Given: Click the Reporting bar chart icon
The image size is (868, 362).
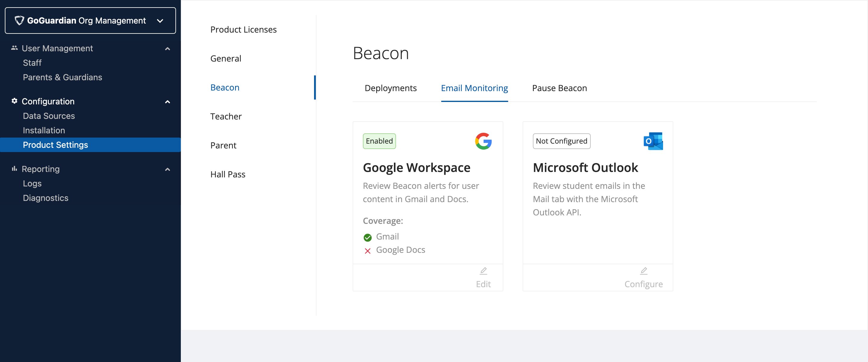Looking at the screenshot, I should click(x=14, y=169).
